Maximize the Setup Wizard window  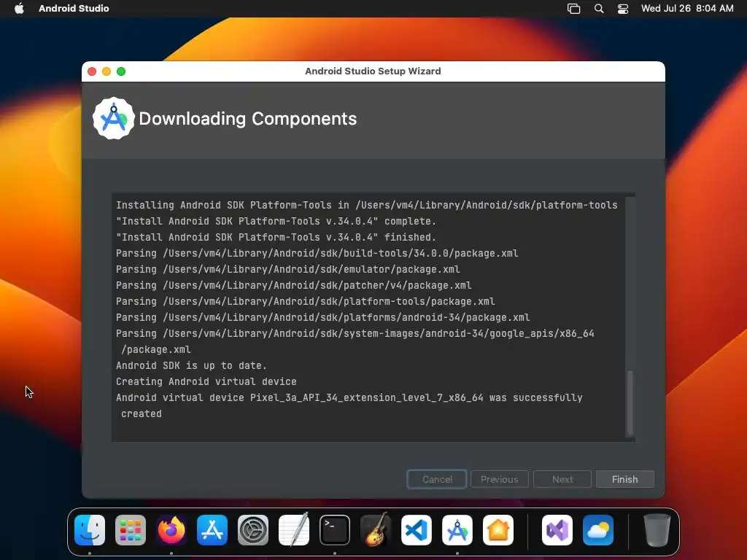[x=121, y=71]
